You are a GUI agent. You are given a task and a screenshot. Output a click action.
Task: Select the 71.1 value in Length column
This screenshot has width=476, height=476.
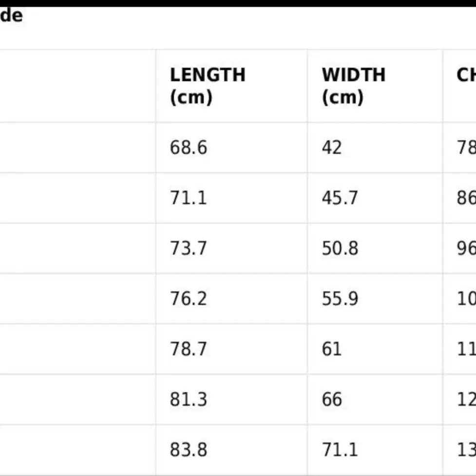pos(189,198)
